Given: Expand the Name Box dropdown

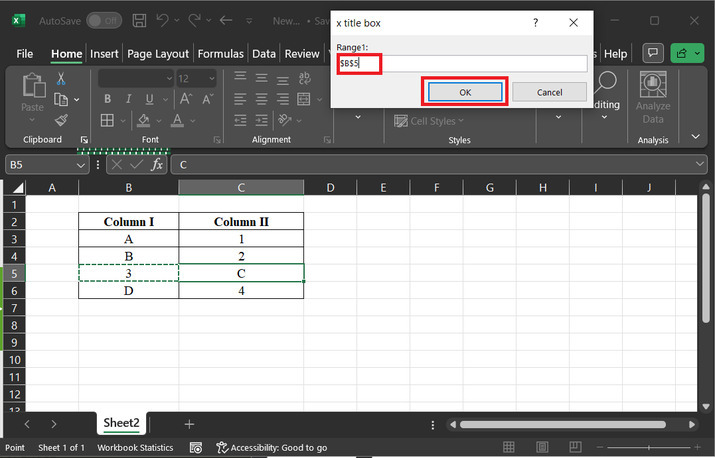Looking at the screenshot, I should [82, 164].
